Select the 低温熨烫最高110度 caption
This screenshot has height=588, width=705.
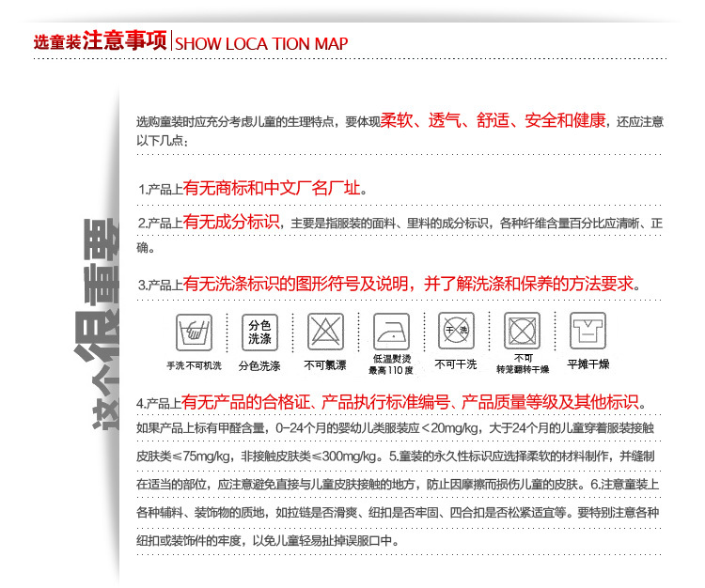click(391, 365)
